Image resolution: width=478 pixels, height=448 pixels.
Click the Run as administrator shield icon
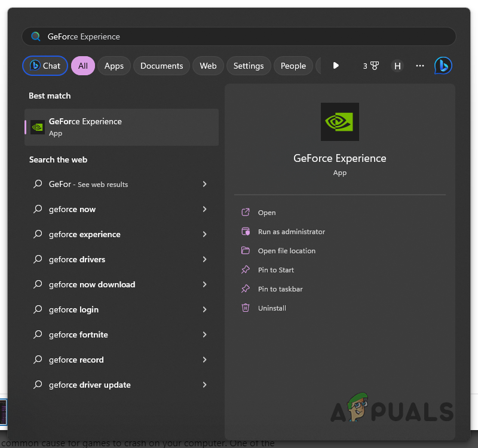pos(246,231)
